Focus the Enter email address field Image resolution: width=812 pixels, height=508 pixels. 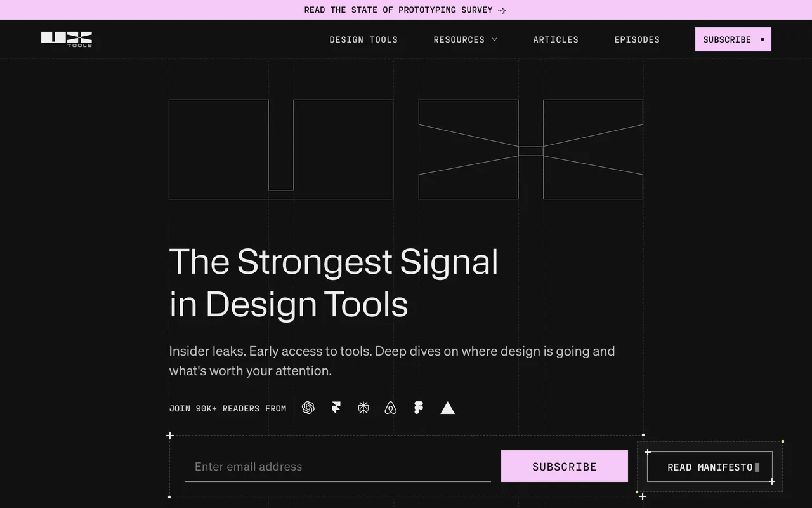pyautogui.click(x=337, y=466)
